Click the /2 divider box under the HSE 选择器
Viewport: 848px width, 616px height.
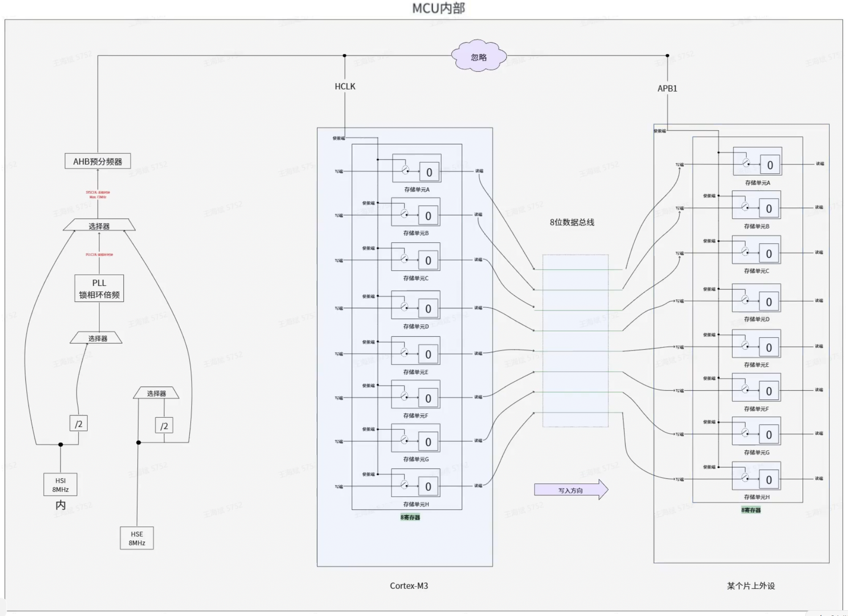pos(164,425)
